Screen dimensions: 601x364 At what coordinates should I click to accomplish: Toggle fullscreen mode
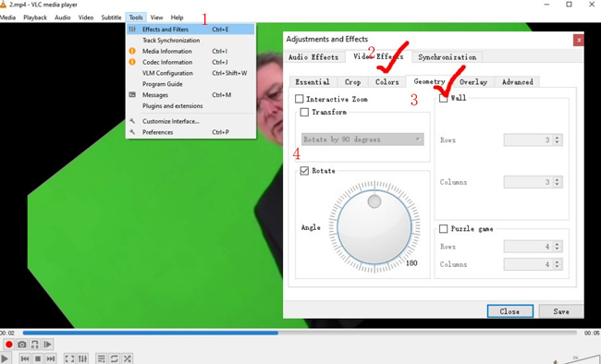pyautogui.click(x=69, y=358)
